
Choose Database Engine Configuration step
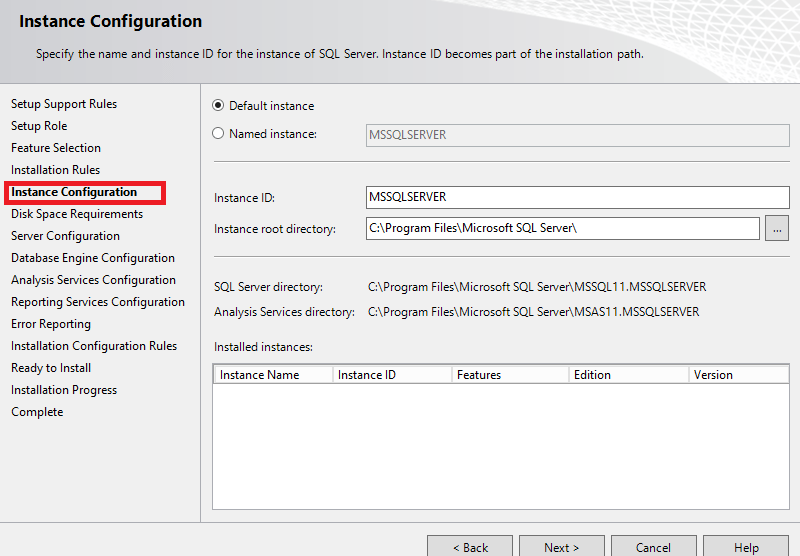(x=93, y=258)
